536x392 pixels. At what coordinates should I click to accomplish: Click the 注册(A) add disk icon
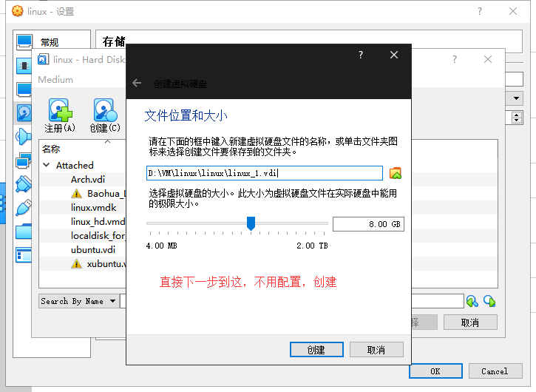[60, 111]
